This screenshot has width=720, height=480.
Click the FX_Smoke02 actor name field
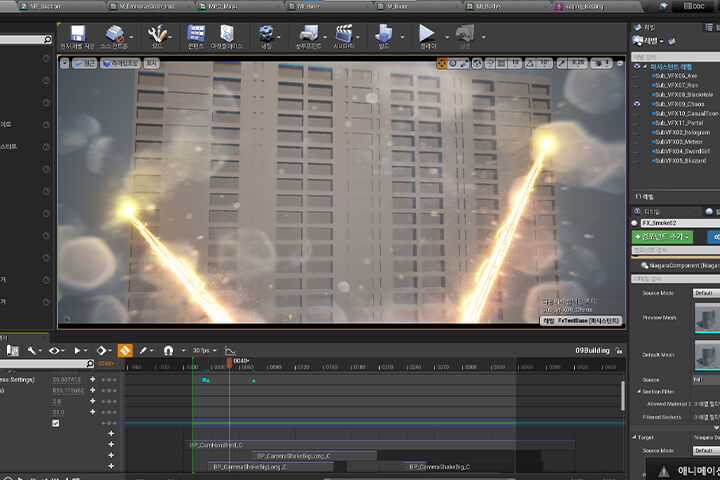point(680,223)
